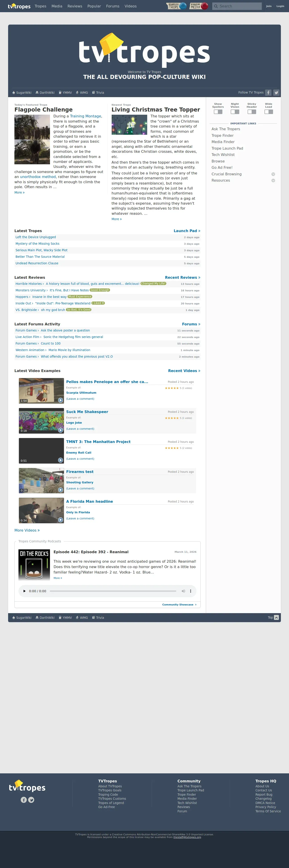The width and height of the screenshot is (289, 868).
Task: Open the Media menu in navbar
Action: (57, 6)
